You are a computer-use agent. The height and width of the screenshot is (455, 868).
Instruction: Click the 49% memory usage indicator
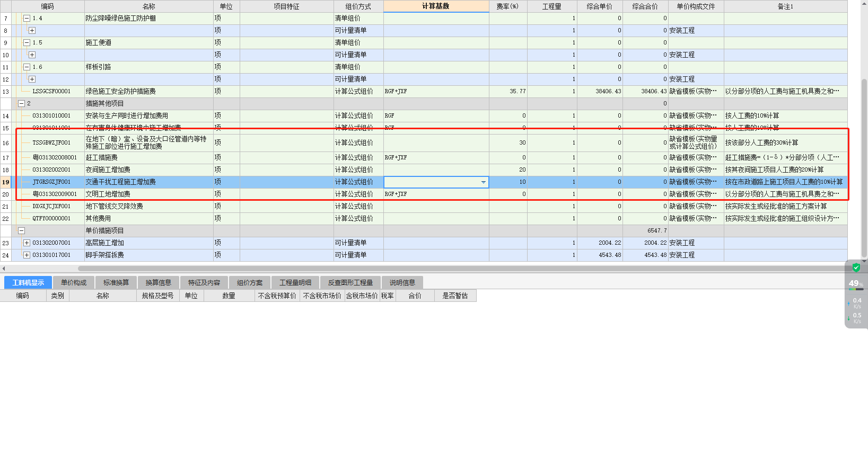tap(856, 283)
